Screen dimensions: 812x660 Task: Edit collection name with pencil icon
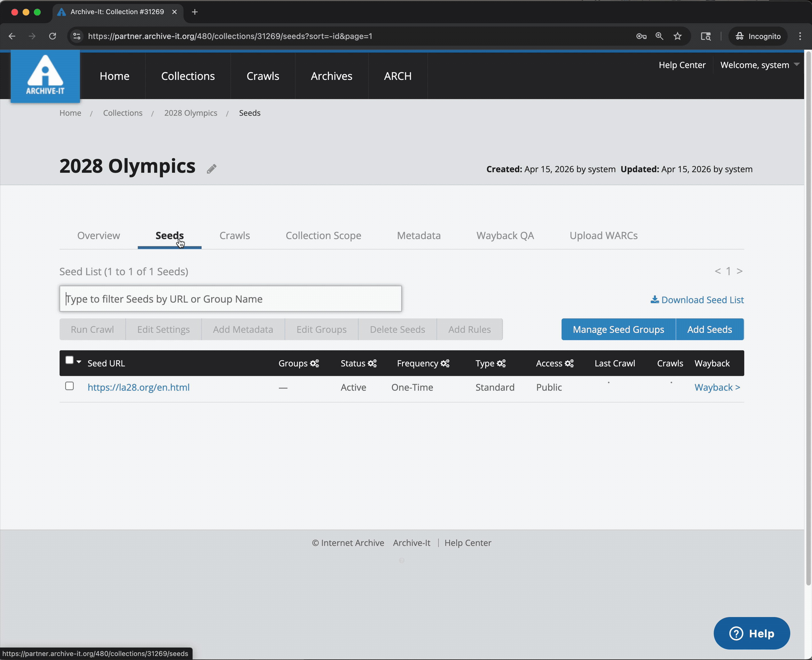tap(211, 169)
